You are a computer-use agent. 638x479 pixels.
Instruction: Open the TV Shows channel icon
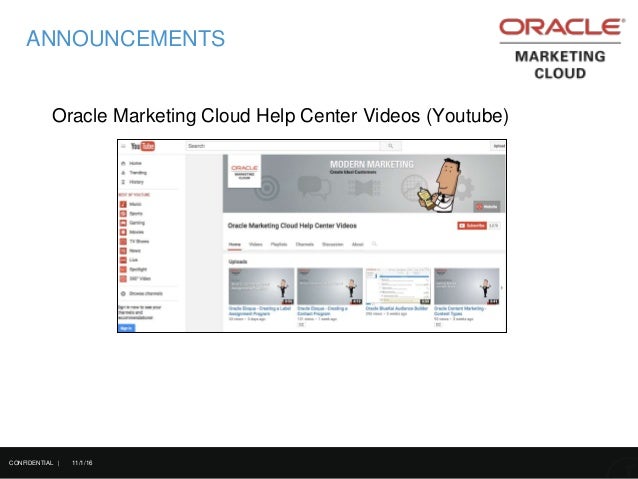tap(123, 241)
